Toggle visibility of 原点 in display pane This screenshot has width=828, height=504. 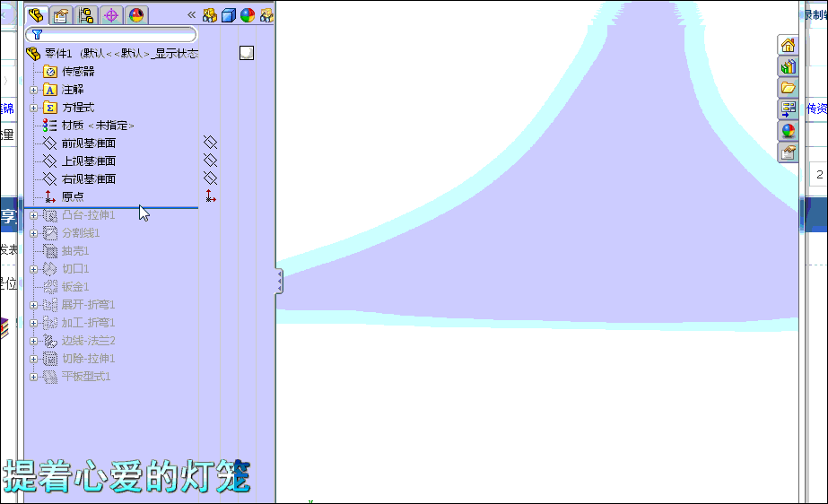coord(211,196)
